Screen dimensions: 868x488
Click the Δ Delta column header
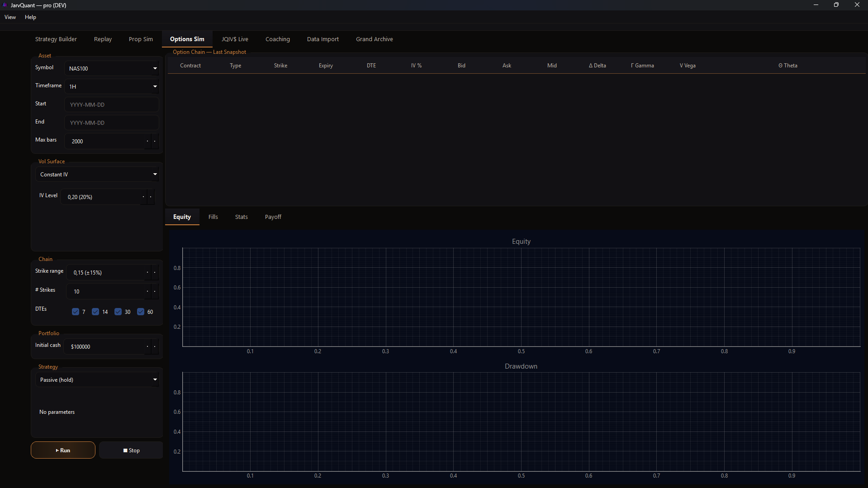pos(598,66)
